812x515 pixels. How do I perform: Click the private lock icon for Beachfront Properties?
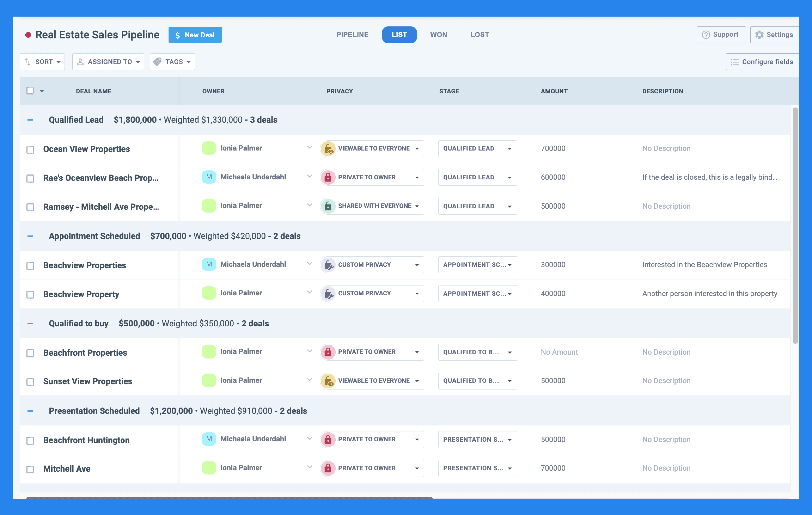tap(328, 352)
